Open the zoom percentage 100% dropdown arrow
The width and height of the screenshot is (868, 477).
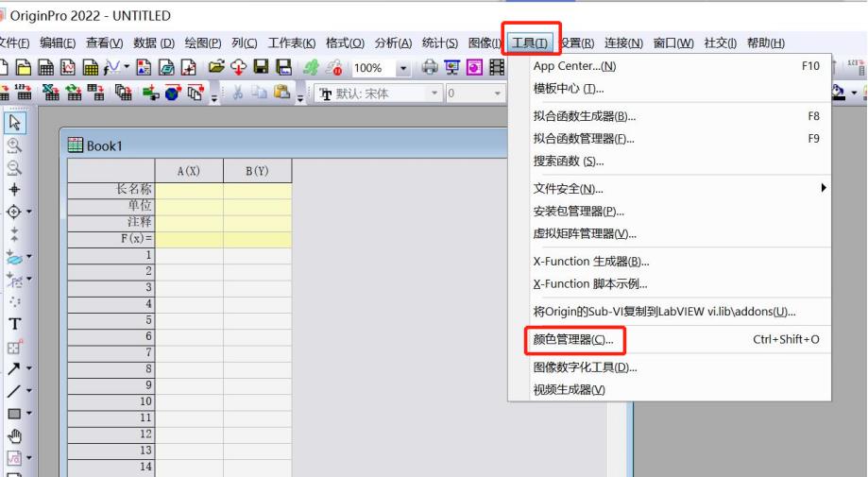[403, 68]
